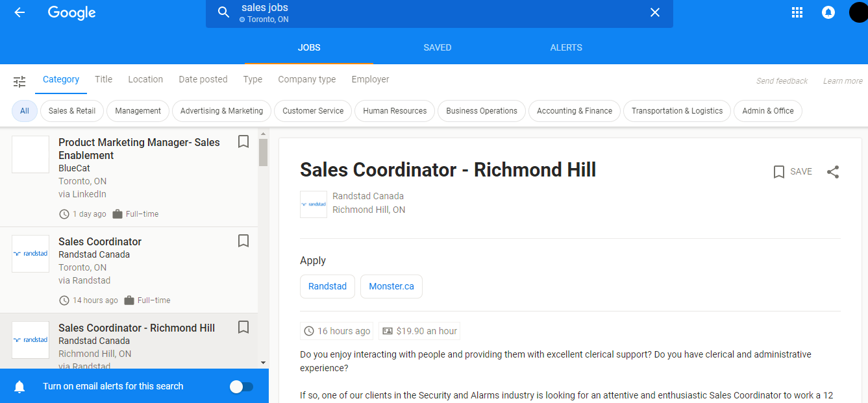The height and width of the screenshot is (403, 868).
Task: Share this job with the share icon
Action: pyautogui.click(x=833, y=172)
